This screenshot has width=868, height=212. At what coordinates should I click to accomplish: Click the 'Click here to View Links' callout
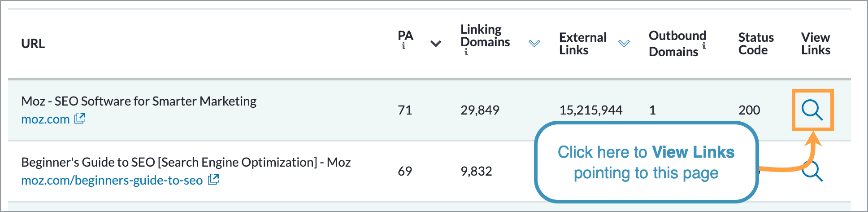click(646, 162)
